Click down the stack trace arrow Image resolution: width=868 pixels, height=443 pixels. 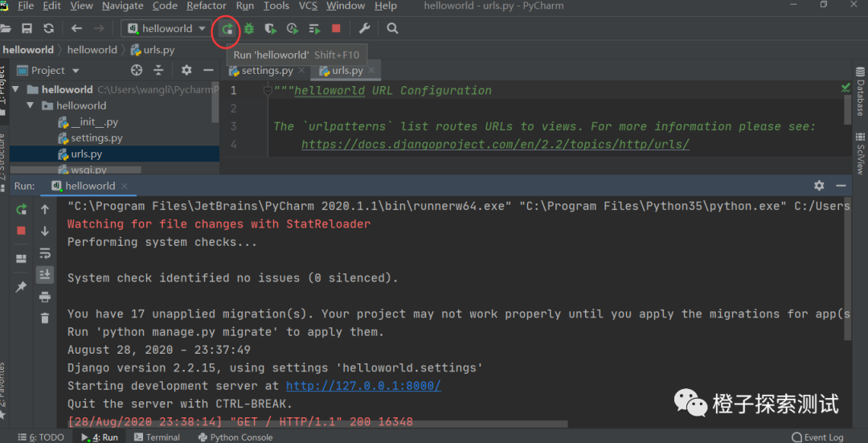(x=45, y=232)
